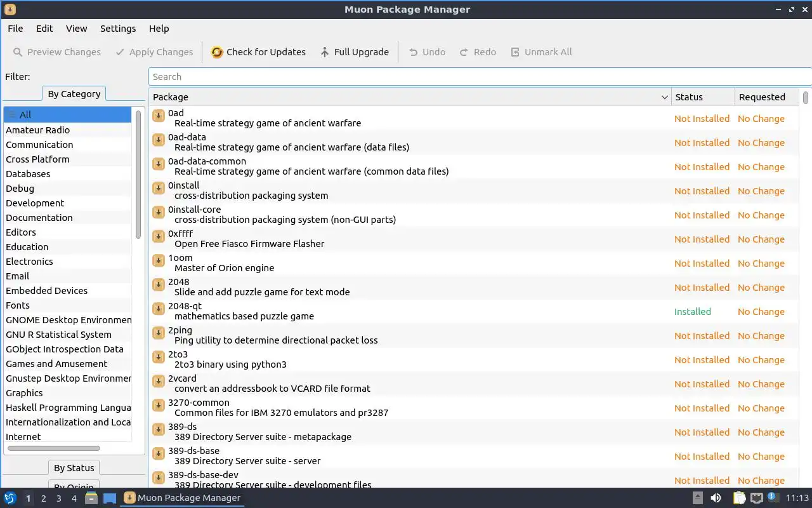Screen dimensions: 812x508
Task: Click the Redo arrow icon
Action: [464, 52]
